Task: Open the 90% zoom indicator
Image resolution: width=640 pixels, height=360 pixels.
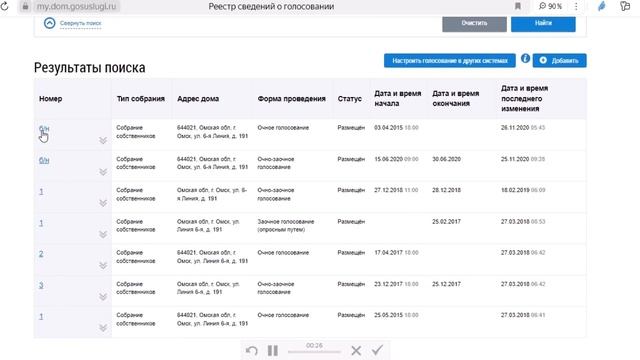Action: tap(550, 6)
